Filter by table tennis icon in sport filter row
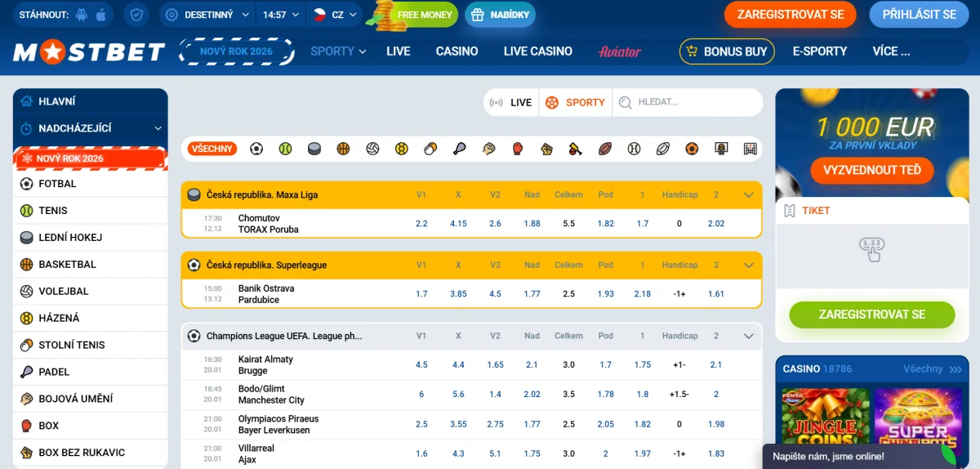 [430, 149]
